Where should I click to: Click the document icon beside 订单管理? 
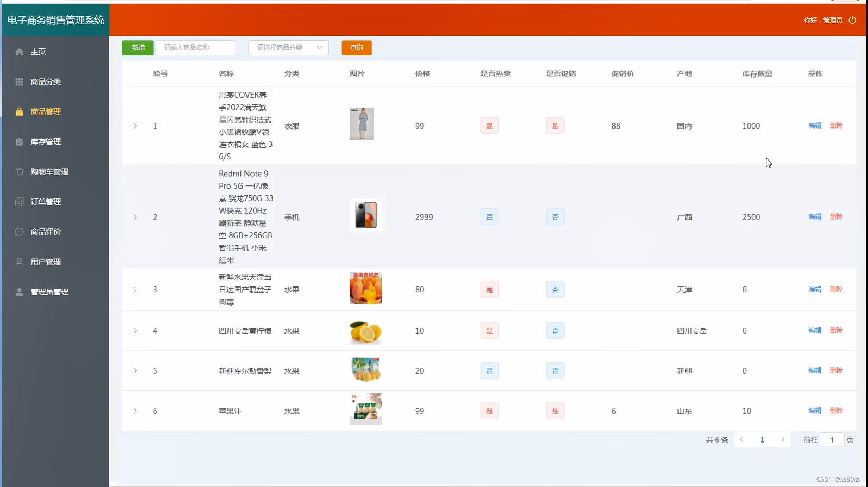[x=20, y=202]
